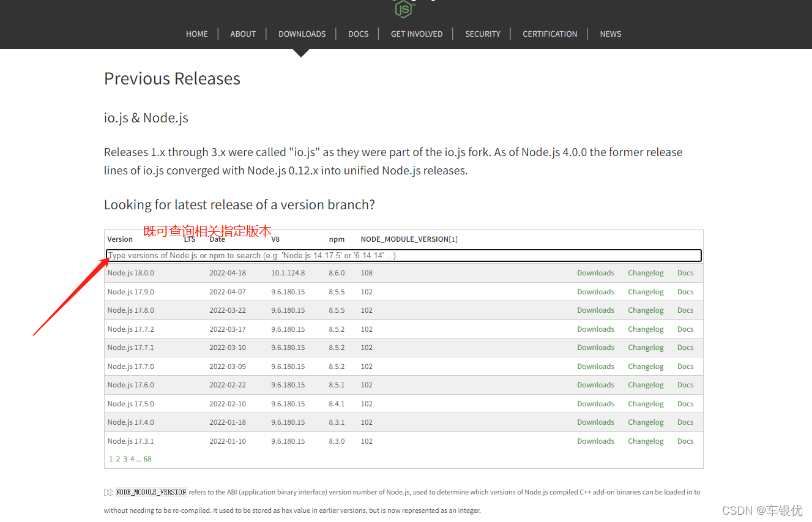Select the Node.js 18.0.0 version cell
This screenshot has width=812, height=522.
[x=131, y=273]
